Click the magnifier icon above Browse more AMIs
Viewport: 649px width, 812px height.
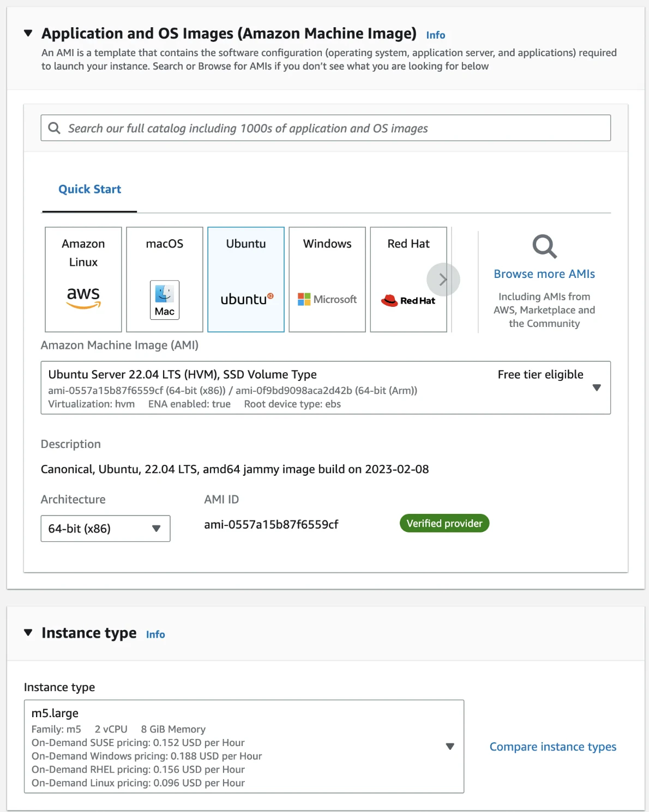[x=544, y=246]
